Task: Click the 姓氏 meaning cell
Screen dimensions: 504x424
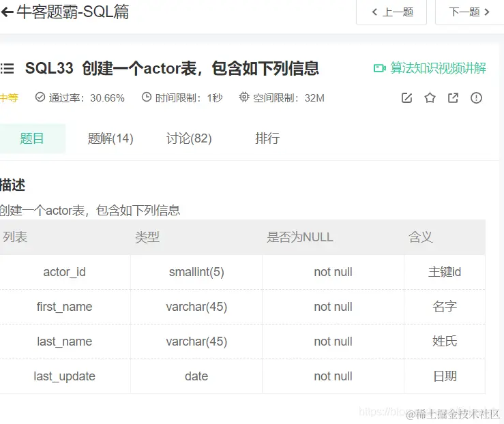Action: point(445,342)
